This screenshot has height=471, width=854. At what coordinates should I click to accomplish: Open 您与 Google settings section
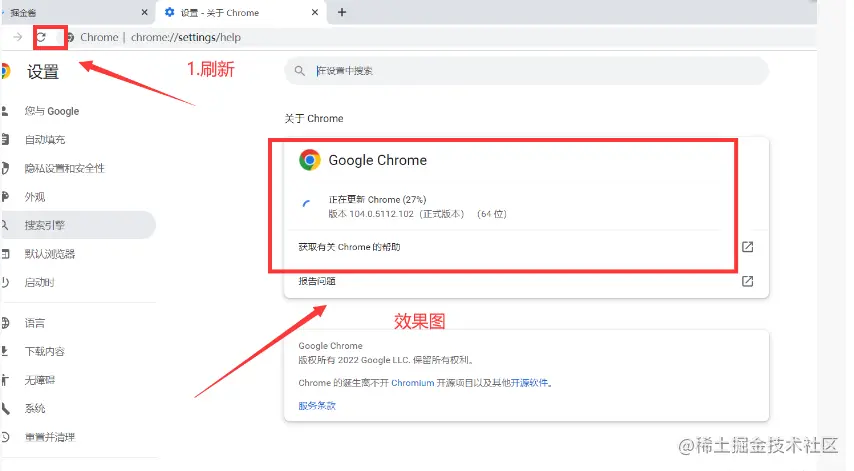point(52,111)
